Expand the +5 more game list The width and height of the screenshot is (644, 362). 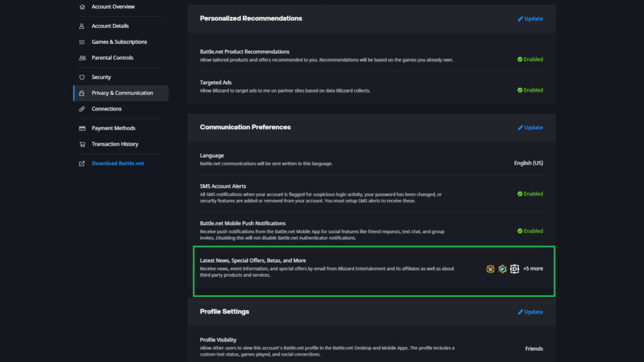(532, 268)
